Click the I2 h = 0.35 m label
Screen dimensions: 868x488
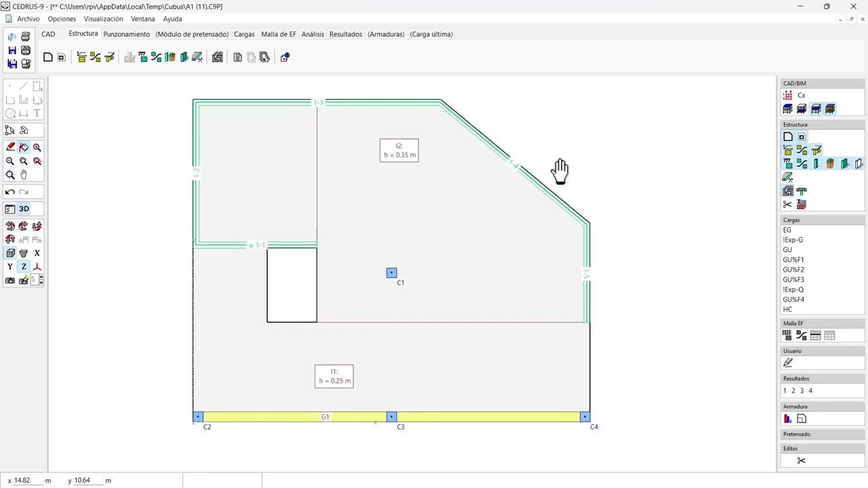tap(399, 150)
